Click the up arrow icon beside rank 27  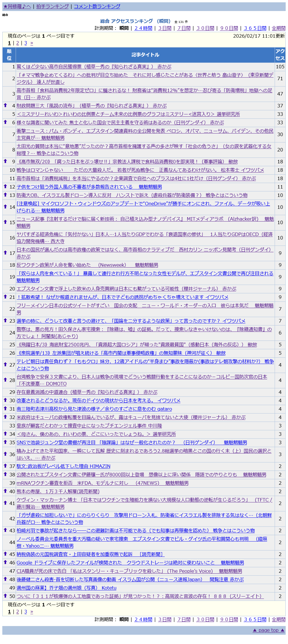(5, 364)
